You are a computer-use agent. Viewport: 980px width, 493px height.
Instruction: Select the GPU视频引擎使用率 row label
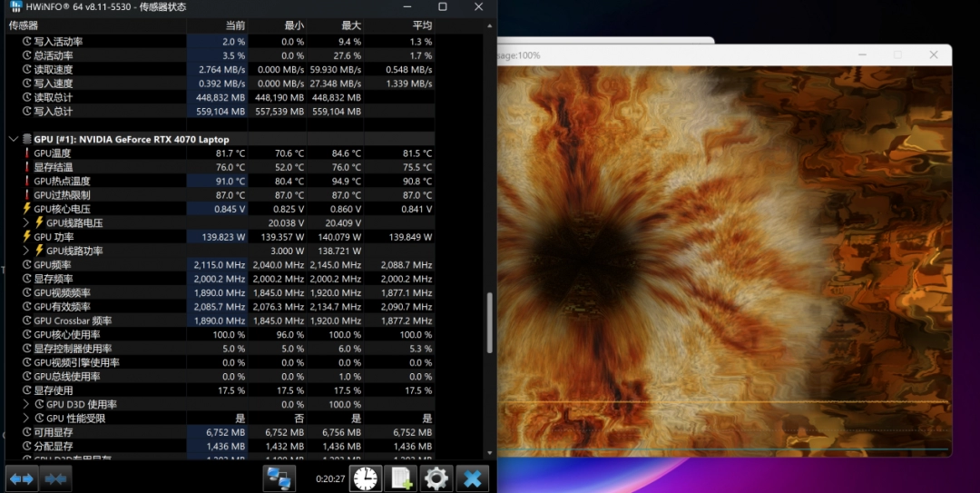[x=76, y=362]
